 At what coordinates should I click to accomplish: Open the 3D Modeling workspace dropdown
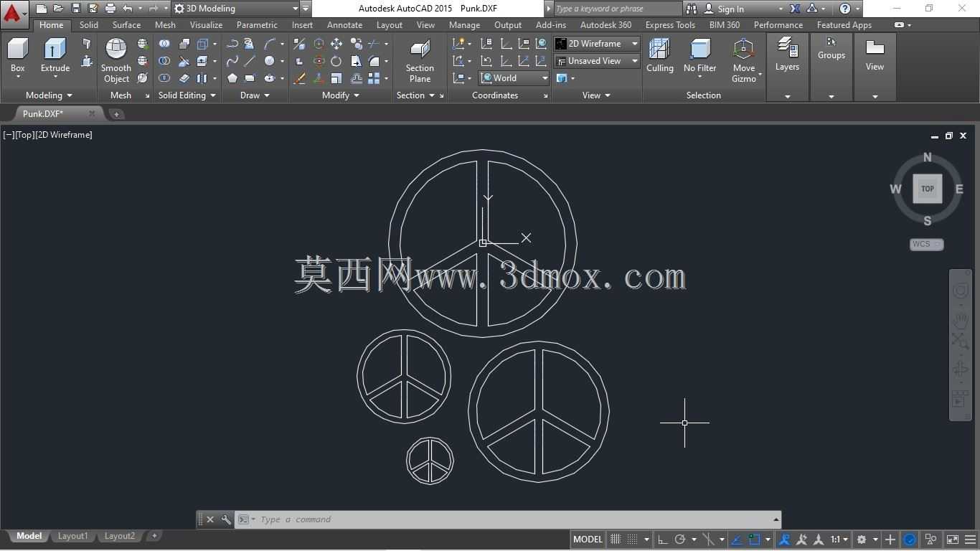point(237,9)
